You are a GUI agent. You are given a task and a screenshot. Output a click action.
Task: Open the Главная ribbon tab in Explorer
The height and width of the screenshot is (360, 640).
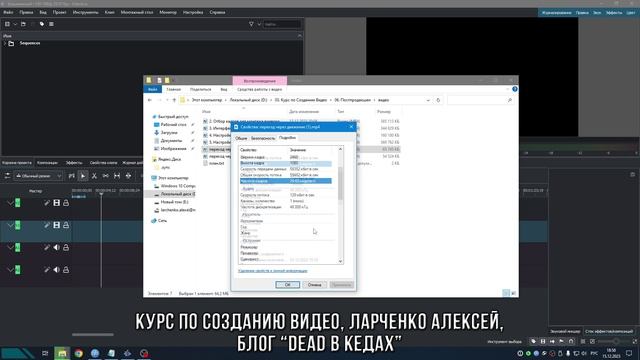[x=173, y=89]
